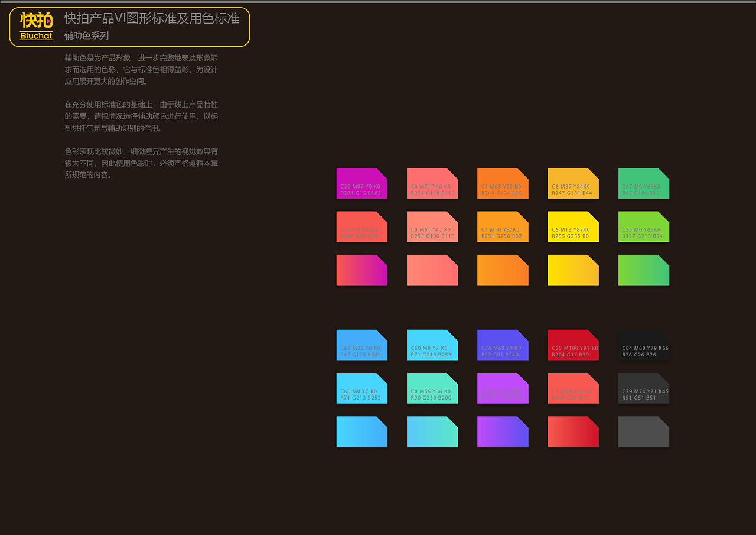Pick the green R65 G196 B121 swatch
This screenshot has height=535, width=756.
(643, 183)
